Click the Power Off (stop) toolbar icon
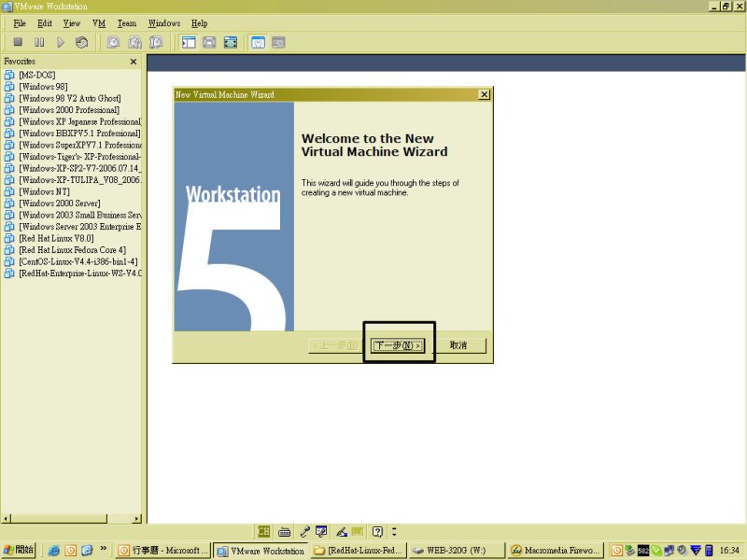The image size is (747, 560). 18,42
